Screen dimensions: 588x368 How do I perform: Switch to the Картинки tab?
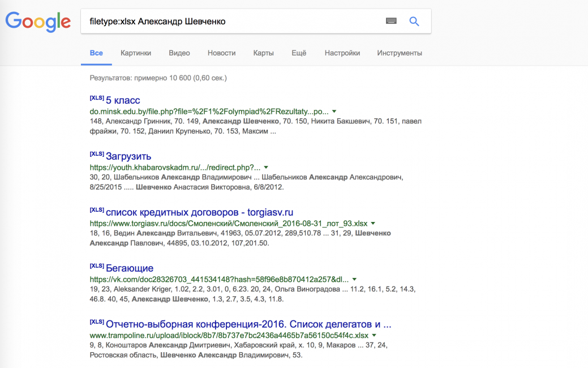tap(136, 53)
